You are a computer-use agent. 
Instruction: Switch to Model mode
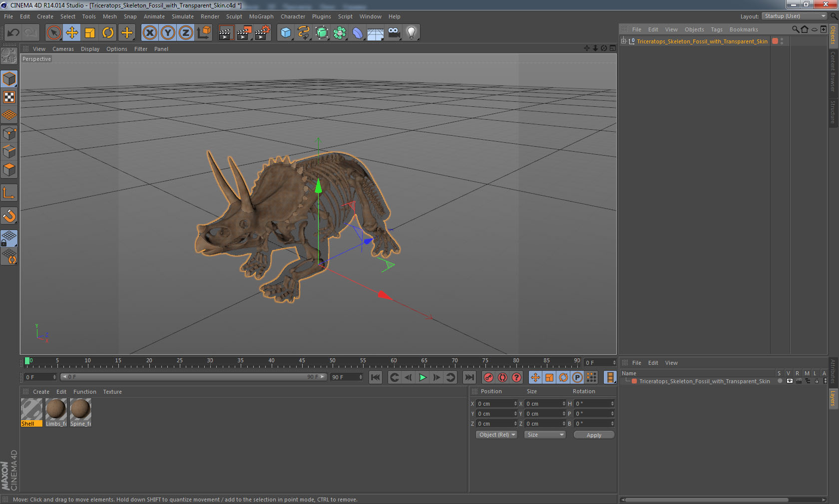[9, 79]
